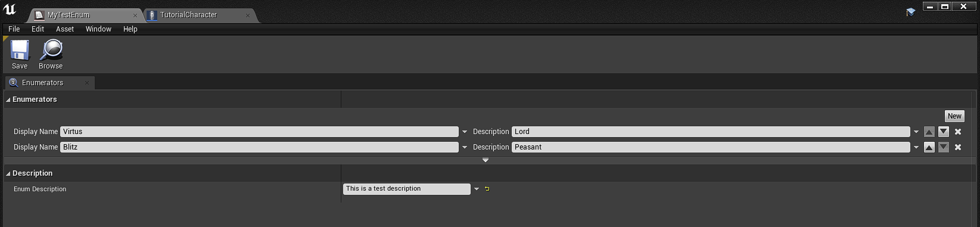Open the Peasant description dropdown
This screenshot has height=227, width=980.
tap(916, 147)
